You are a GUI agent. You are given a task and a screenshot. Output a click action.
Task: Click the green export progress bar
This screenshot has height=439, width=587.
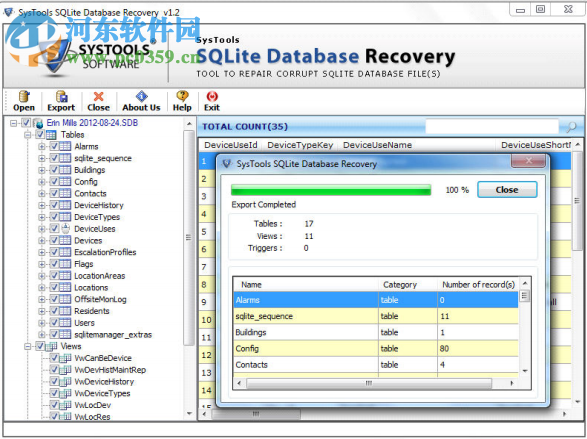pyautogui.click(x=331, y=190)
